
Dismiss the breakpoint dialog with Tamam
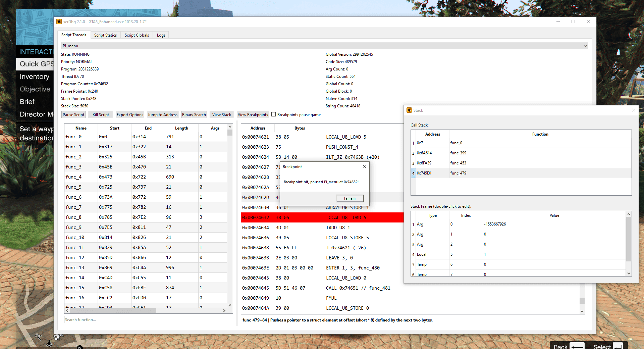pyautogui.click(x=350, y=198)
